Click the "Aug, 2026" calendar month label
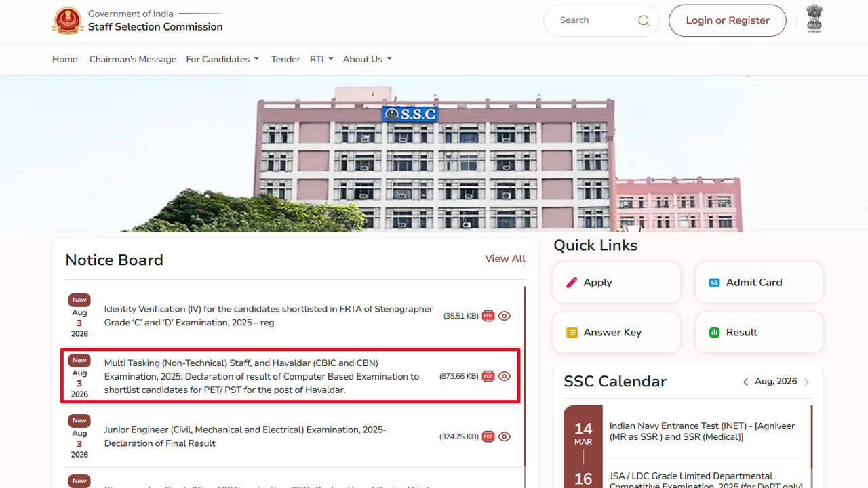Viewport: 868px width, 488px height. [x=776, y=381]
